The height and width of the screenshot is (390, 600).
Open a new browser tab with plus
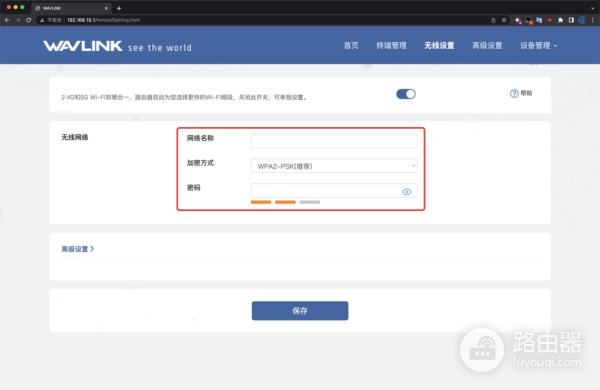click(x=119, y=8)
